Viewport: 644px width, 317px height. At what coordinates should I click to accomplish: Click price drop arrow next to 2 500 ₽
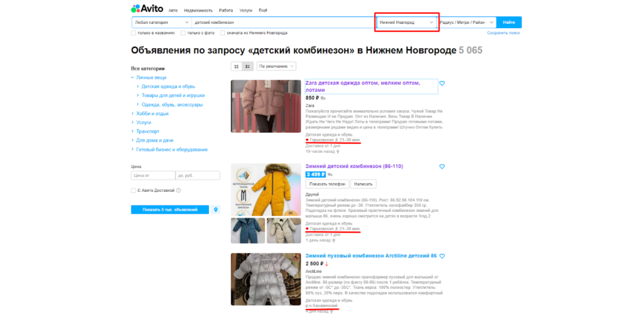(327, 264)
